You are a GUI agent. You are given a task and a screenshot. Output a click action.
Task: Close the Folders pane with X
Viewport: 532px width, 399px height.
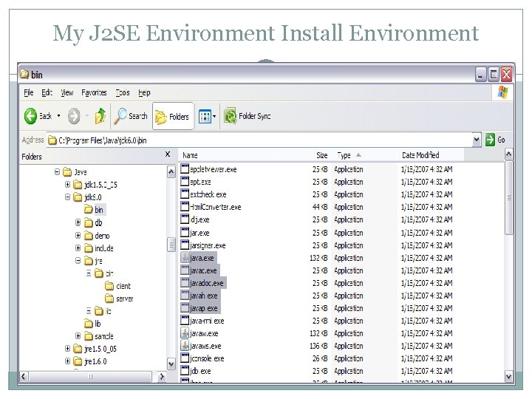tap(168, 154)
